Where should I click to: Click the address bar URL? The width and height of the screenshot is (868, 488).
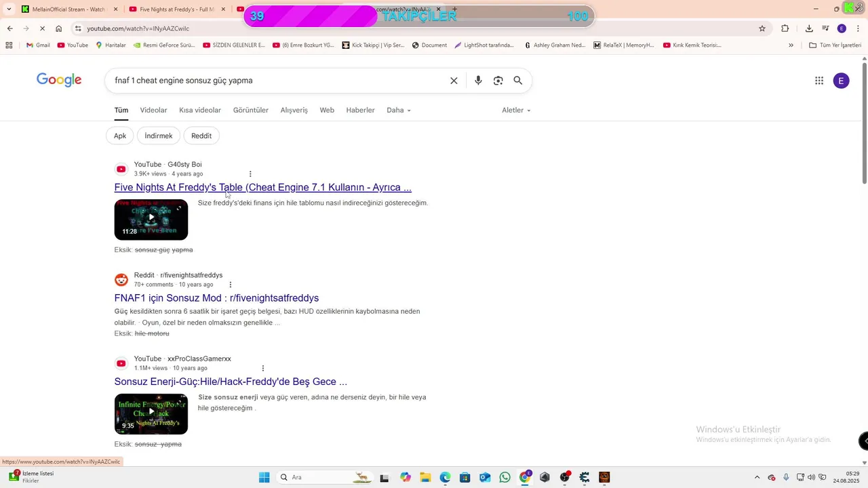[138, 28]
